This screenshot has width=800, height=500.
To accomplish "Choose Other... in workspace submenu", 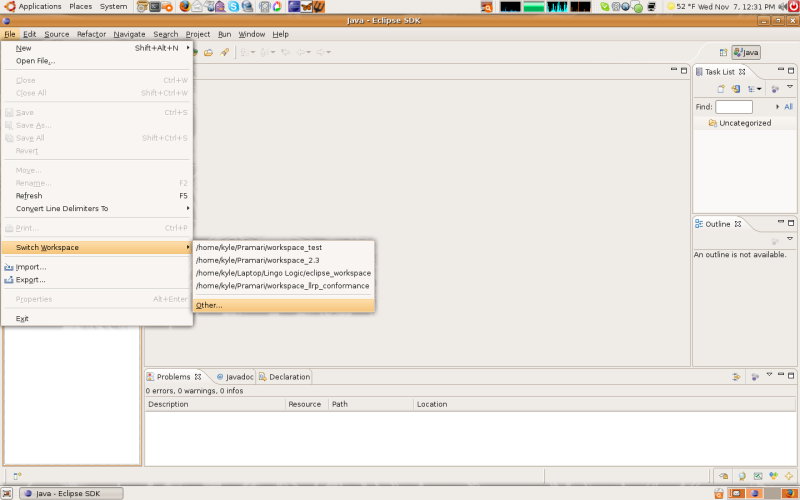I will tap(284, 305).
